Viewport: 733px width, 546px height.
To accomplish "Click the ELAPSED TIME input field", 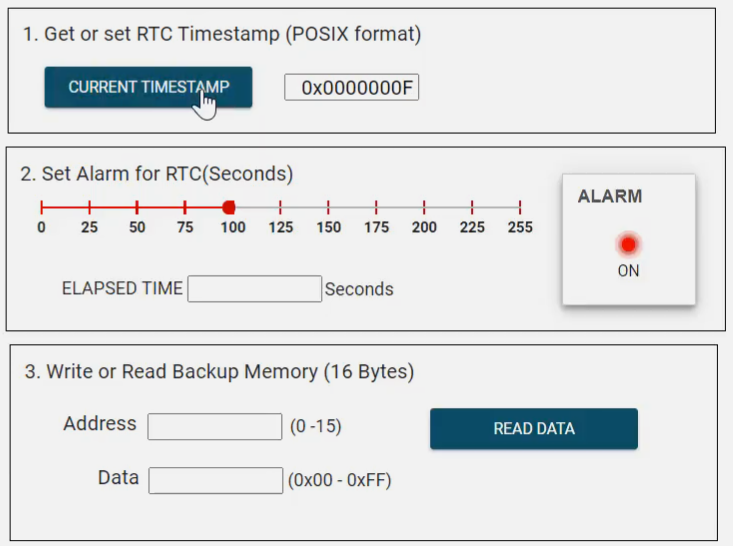I will tap(254, 289).
